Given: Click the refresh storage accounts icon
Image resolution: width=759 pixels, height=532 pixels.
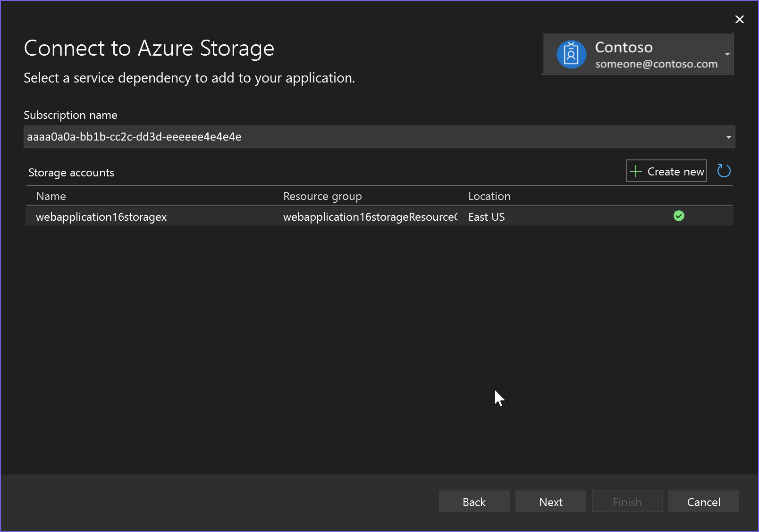Looking at the screenshot, I should point(724,171).
